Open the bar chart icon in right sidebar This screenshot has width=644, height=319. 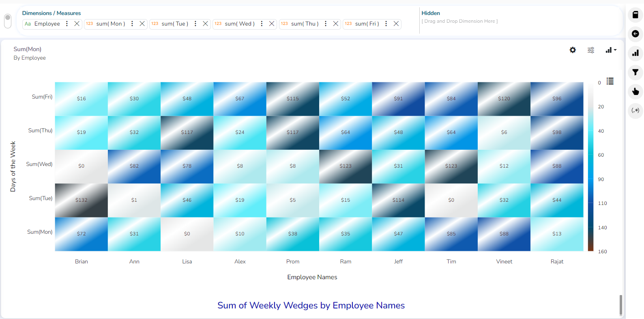tap(635, 53)
